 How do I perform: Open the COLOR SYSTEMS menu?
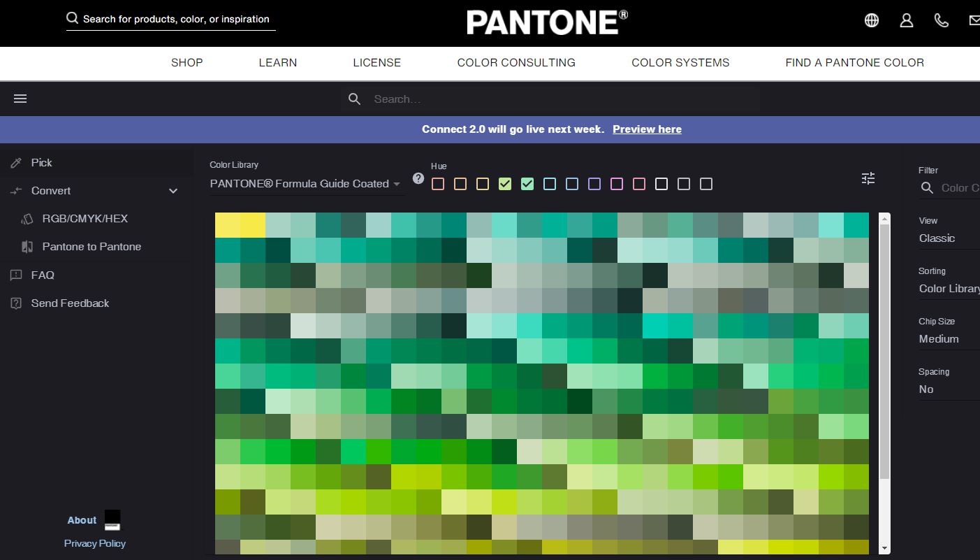coord(680,63)
